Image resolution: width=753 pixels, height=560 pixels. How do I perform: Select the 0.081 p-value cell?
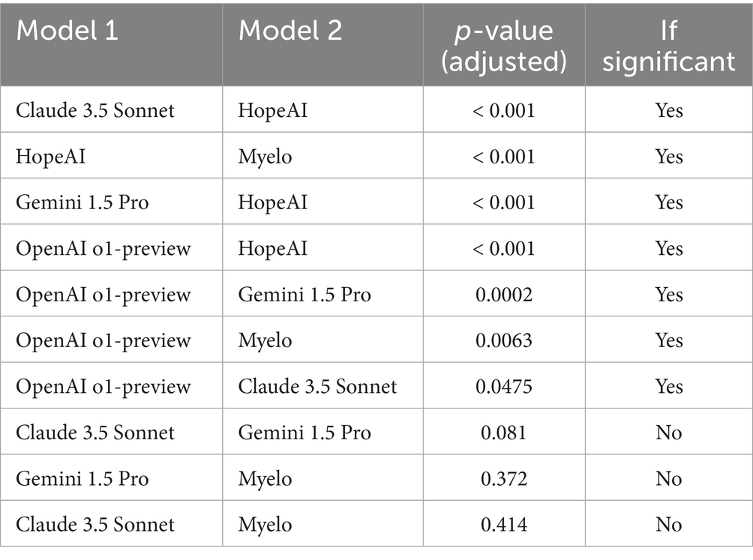point(504,433)
